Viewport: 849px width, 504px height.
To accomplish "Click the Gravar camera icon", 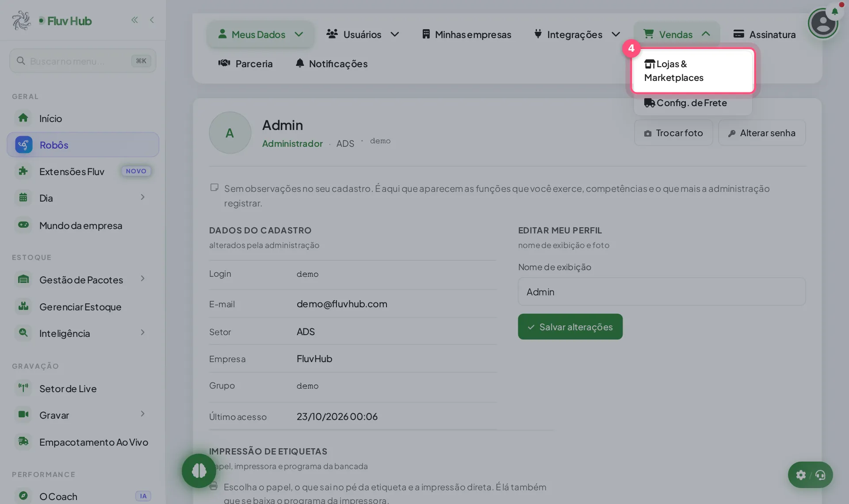I will pyautogui.click(x=23, y=415).
